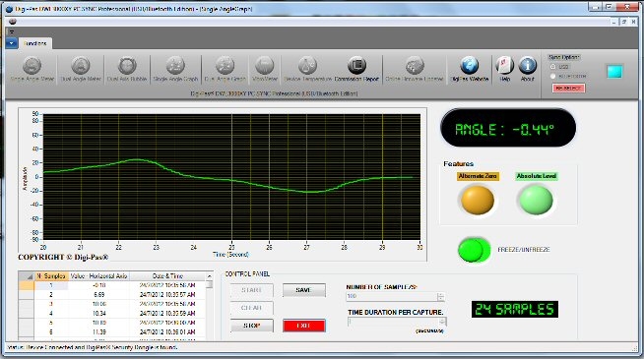This screenshot has height=359, width=644.
Task: Click the Number of Samples stepper arrows
Action: [441, 296]
